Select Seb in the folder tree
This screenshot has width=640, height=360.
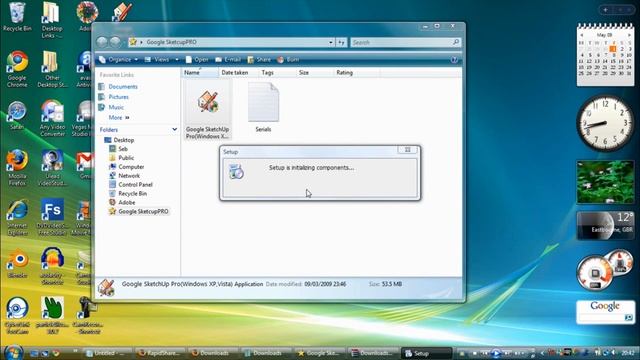(118, 149)
